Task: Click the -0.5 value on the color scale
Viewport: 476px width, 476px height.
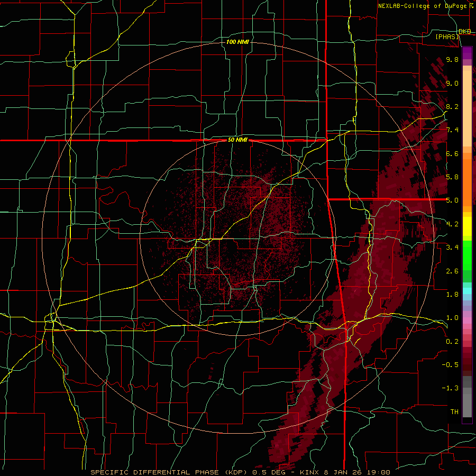Action: (450, 365)
